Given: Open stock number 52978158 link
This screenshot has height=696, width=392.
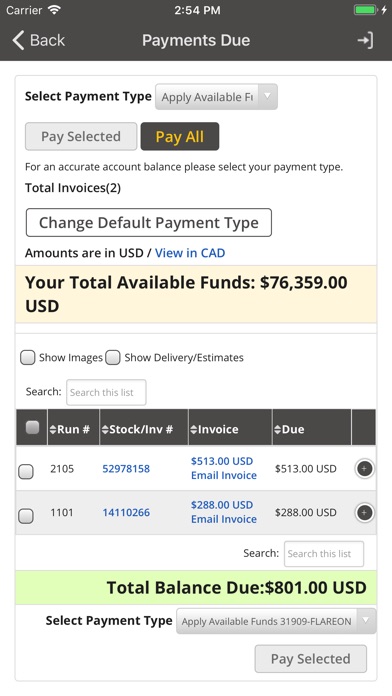Looking at the screenshot, I should [x=126, y=469].
